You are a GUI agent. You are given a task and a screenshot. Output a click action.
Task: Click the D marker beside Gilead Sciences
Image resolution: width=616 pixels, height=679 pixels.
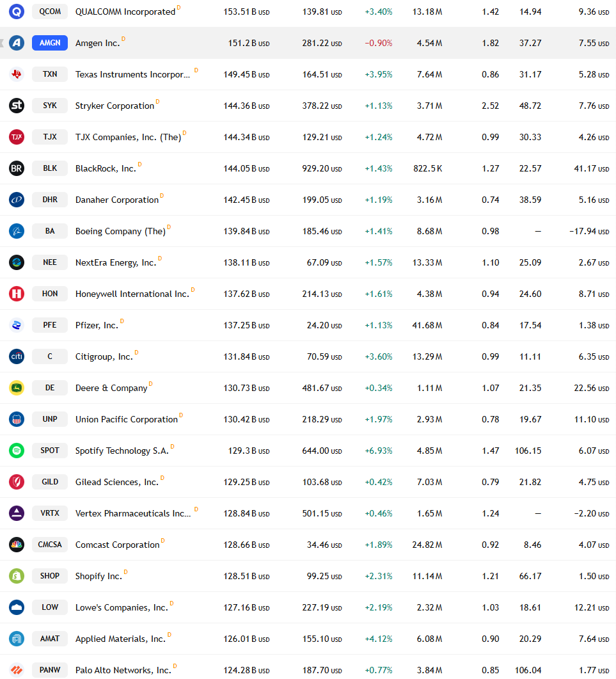coord(162,477)
